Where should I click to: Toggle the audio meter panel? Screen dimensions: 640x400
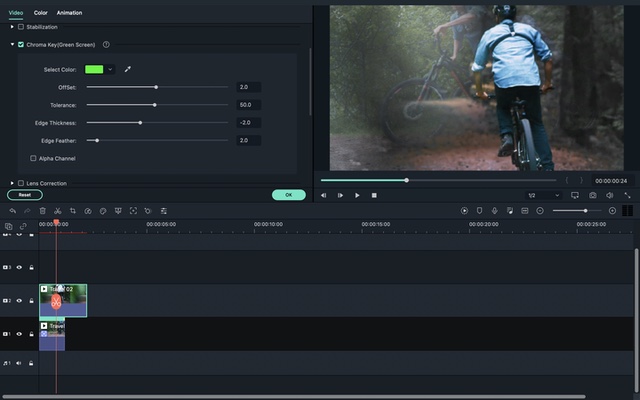(627, 211)
